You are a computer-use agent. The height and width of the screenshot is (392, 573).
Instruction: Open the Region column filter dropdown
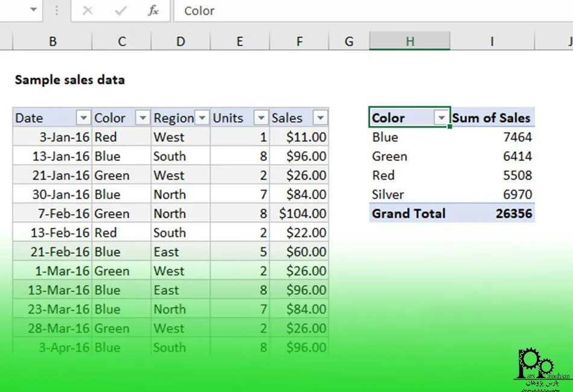pyautogui.click(x=202, y=118)
